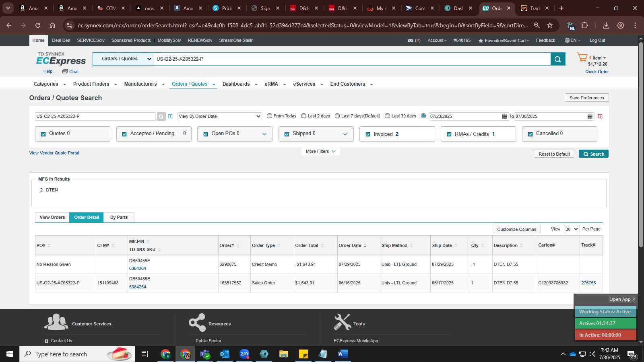This screenshot has height=362, width=644.
Task: Open Microsoft Teams from taskbar
Action: pos(205,354)
